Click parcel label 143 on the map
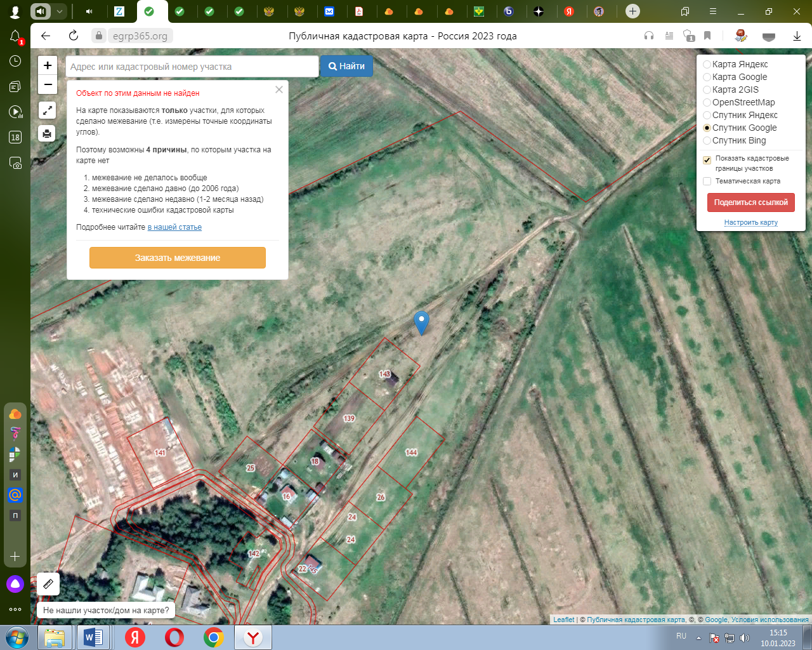812x650 pixels. point(384,374)
